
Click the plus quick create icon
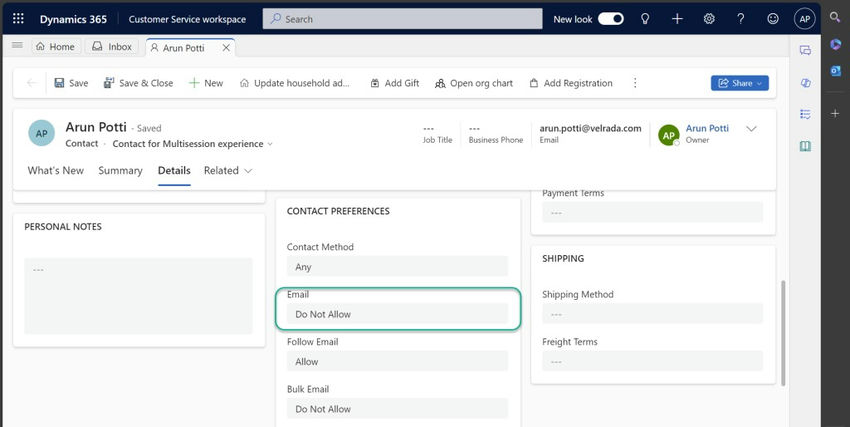click(677, 19)
